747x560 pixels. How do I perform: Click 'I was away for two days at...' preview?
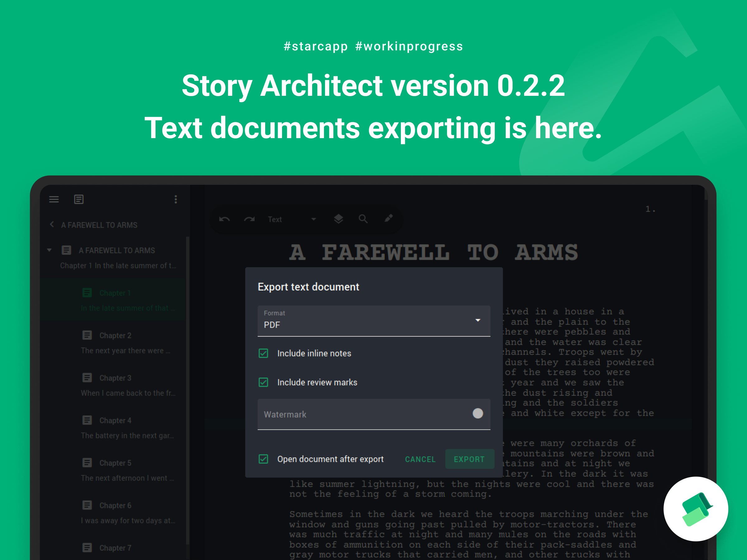128,521
